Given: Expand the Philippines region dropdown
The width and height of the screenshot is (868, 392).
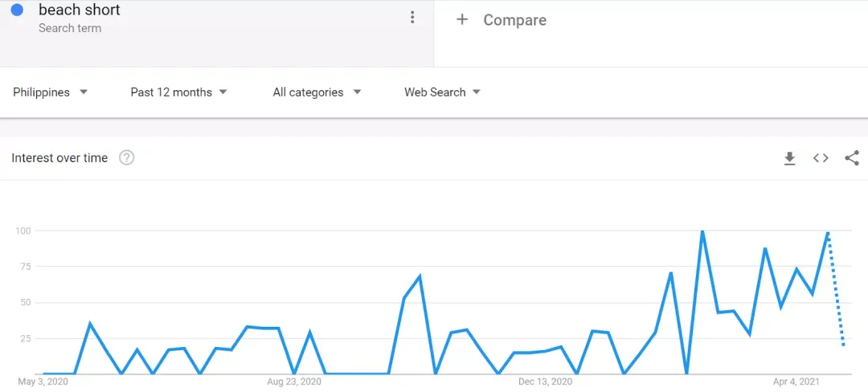Looking at the screenshot, I should [51, 92].
